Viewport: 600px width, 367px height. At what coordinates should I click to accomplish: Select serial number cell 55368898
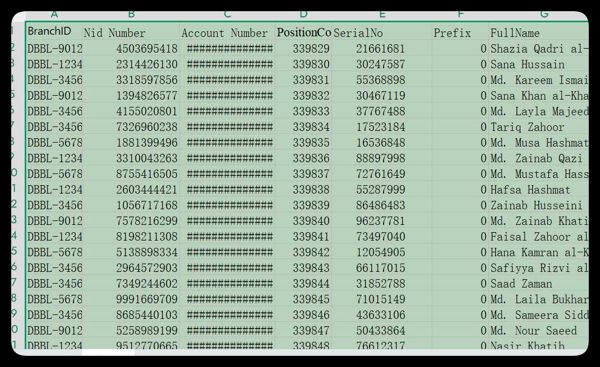coord(382,80)
